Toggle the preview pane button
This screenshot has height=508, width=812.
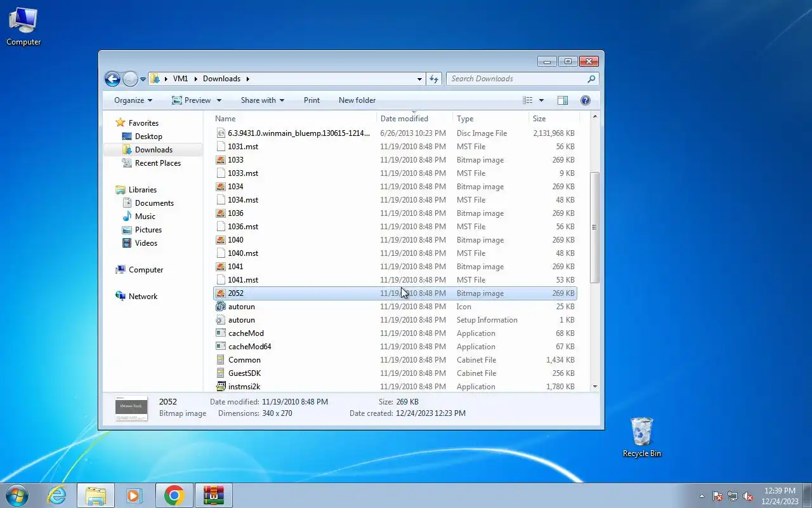[x=562, y=100]
